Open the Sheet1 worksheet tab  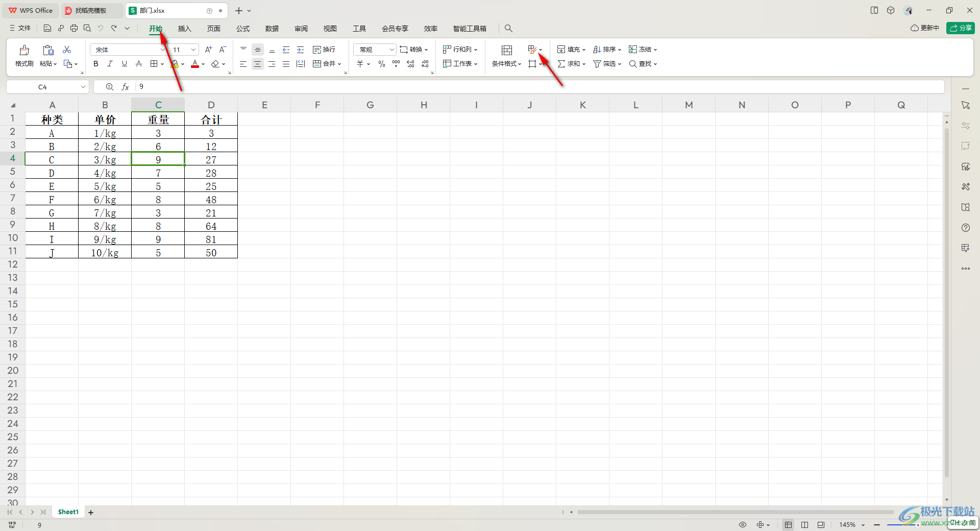click(x=68, y=512)
